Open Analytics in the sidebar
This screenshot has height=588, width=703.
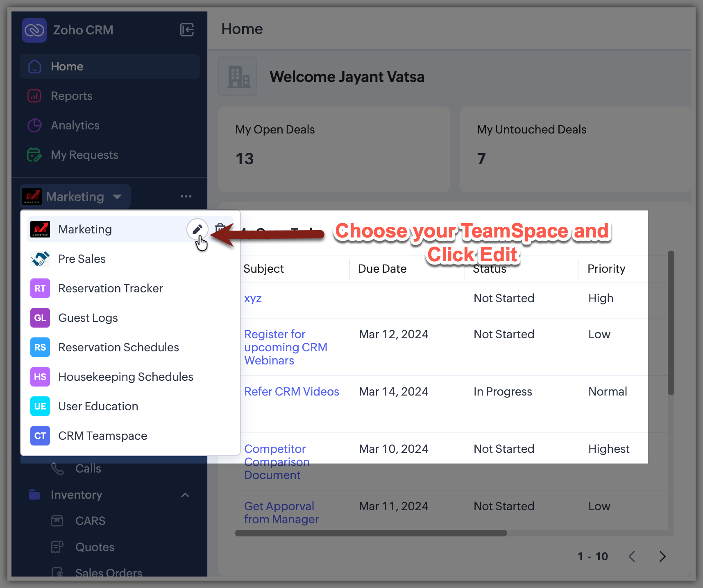[75, 125]
